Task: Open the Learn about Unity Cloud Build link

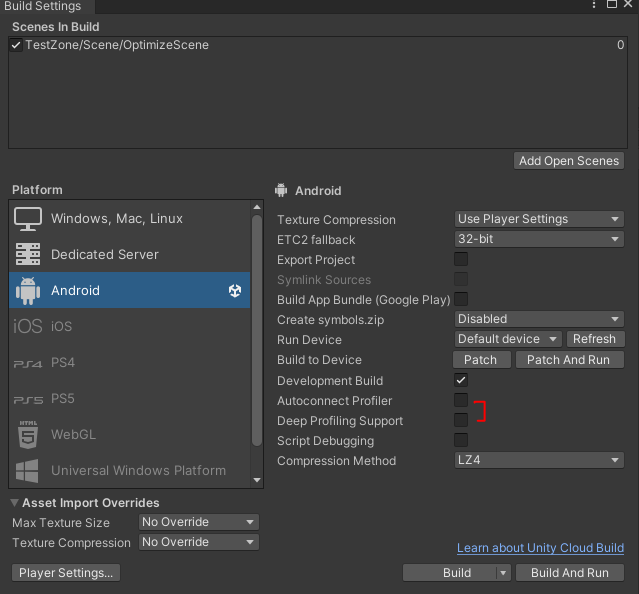Action: pos(540,548)
